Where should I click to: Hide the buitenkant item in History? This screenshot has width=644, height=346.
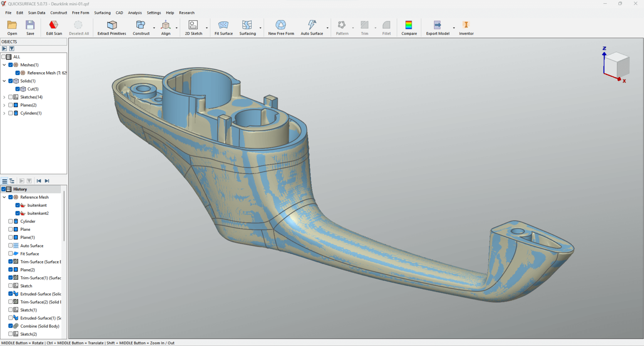tap(18, 205)
